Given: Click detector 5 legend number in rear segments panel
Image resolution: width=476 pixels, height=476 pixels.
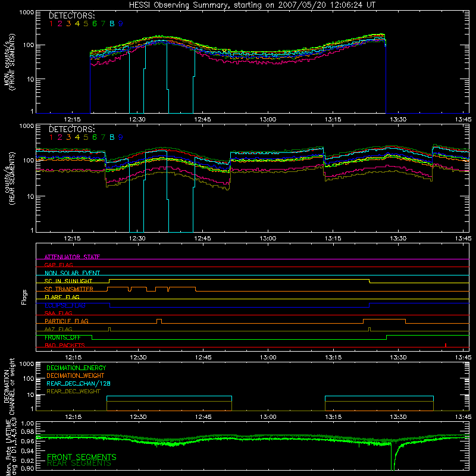Looking at the screenshot, I should coord(86,137).
